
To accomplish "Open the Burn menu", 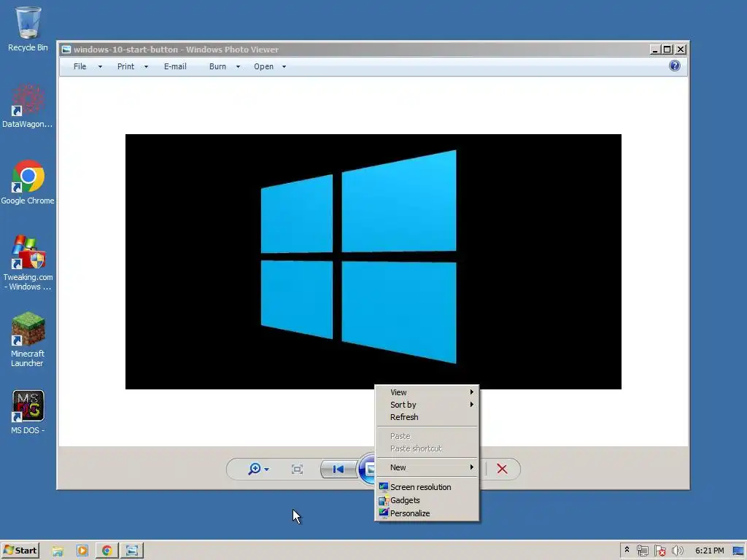I will pyautogui.click(x=217, y=66).
